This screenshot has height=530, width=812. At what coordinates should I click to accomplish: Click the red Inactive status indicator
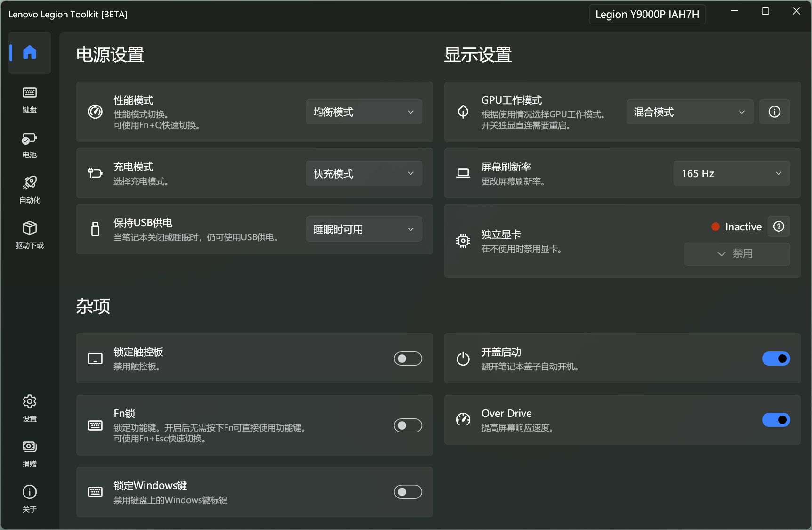[x=716, y=227]
